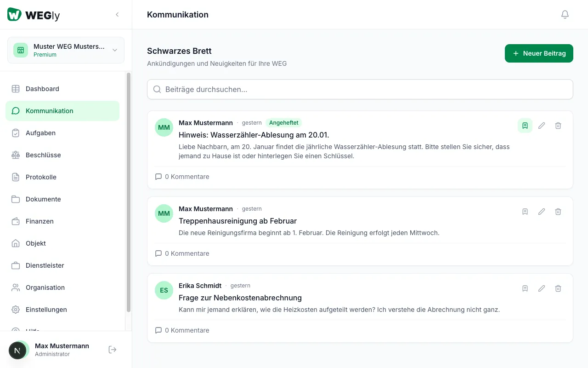Viewport: 588px width, 368px height.
Task: Edit the Frage zur Nebenkostenabrechnung post
Action: click(542, 288)
